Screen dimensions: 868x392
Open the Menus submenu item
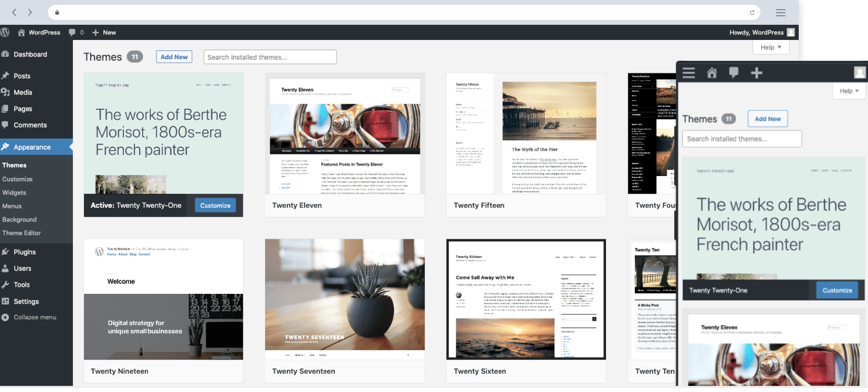pyautogui.click(x=12, y=206)
